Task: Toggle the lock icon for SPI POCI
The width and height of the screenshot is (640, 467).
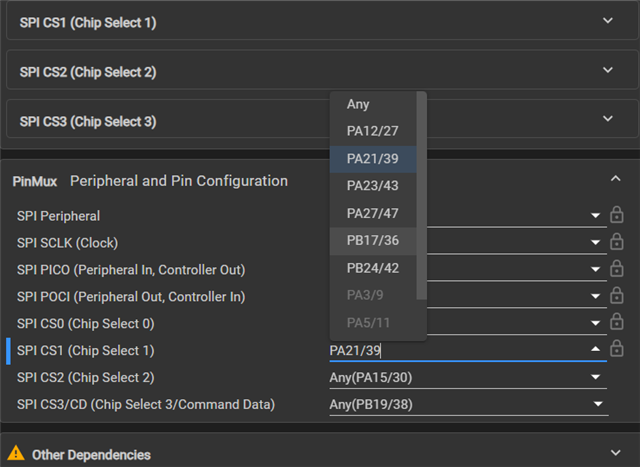Action: [x=616, y=295]
